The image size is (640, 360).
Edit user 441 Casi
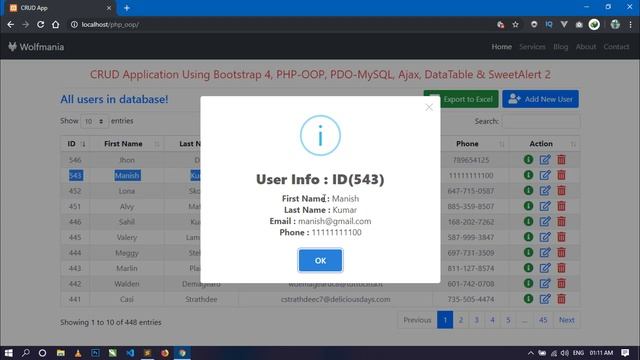tap(545, 299)
